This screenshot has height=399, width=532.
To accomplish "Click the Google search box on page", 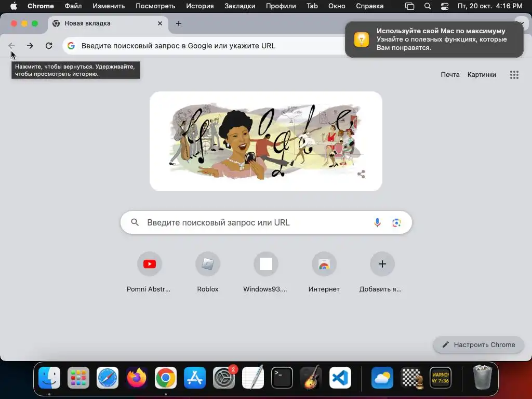I will point(266,222).
